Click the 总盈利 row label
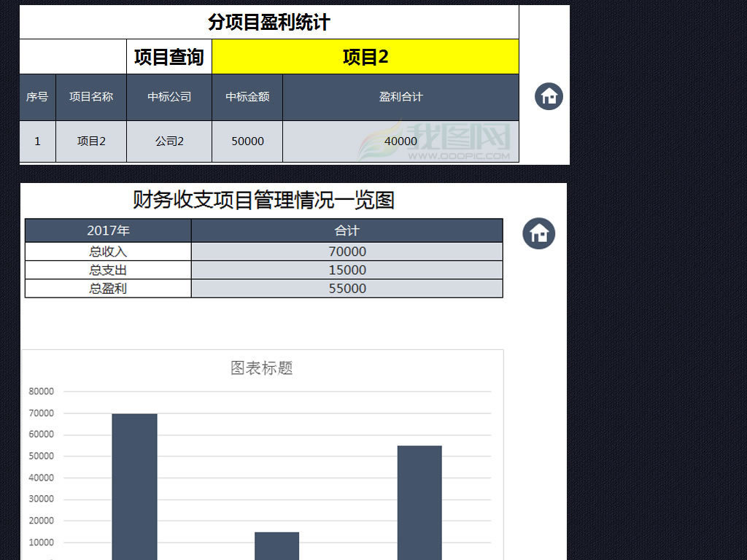This screenshot has height=560, width=747. click(108, 289)
